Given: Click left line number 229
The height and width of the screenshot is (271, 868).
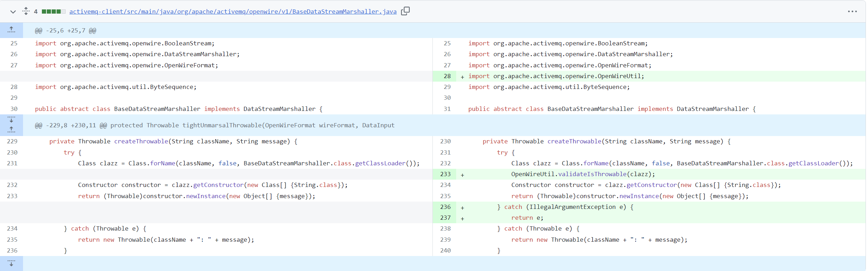Looking at the screenshot, I should point(12,141).
